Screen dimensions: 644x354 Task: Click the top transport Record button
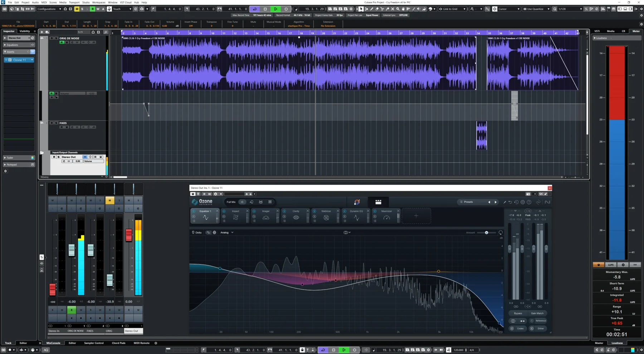286,9
